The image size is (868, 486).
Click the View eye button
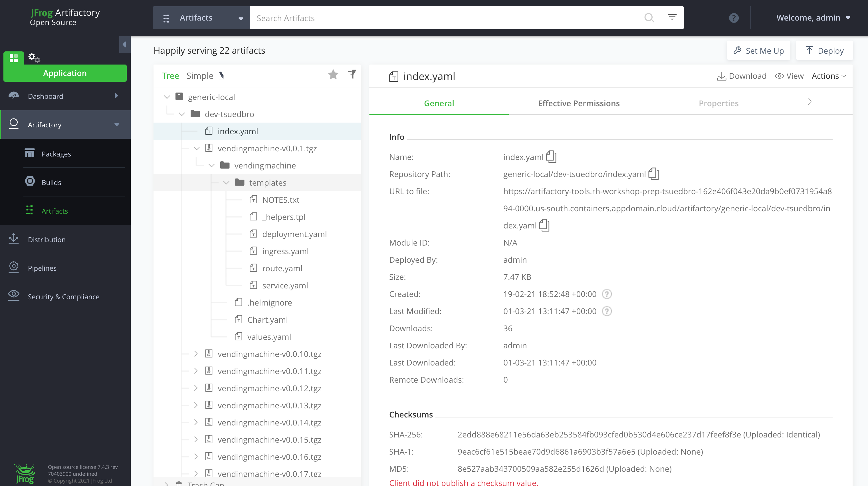(x=789, y=76)
